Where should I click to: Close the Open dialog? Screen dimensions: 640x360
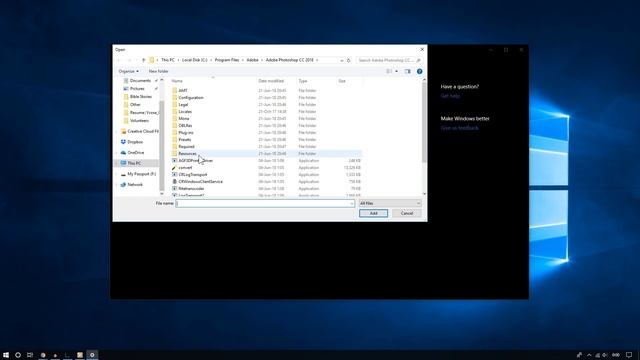pyautogui.click(x=422, y=49)
